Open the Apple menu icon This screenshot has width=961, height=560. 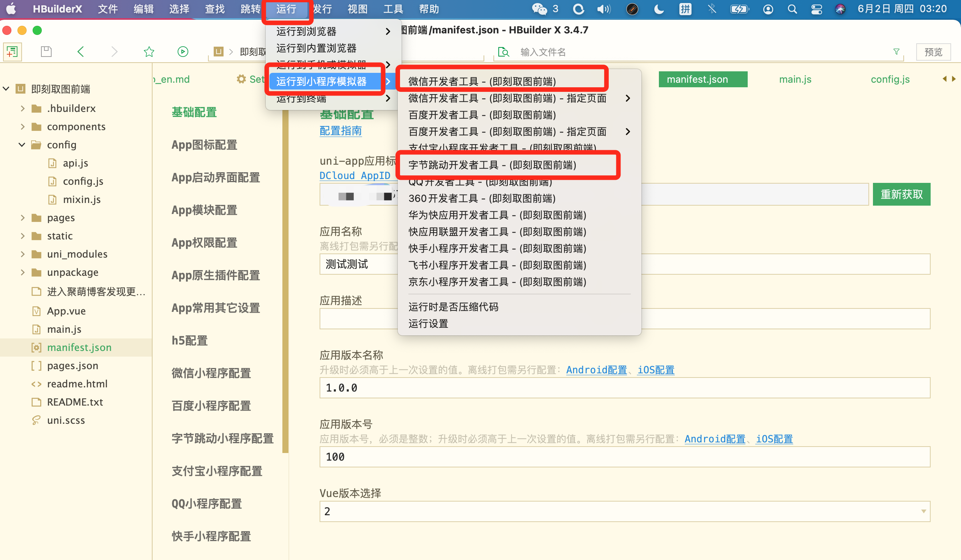11,8
